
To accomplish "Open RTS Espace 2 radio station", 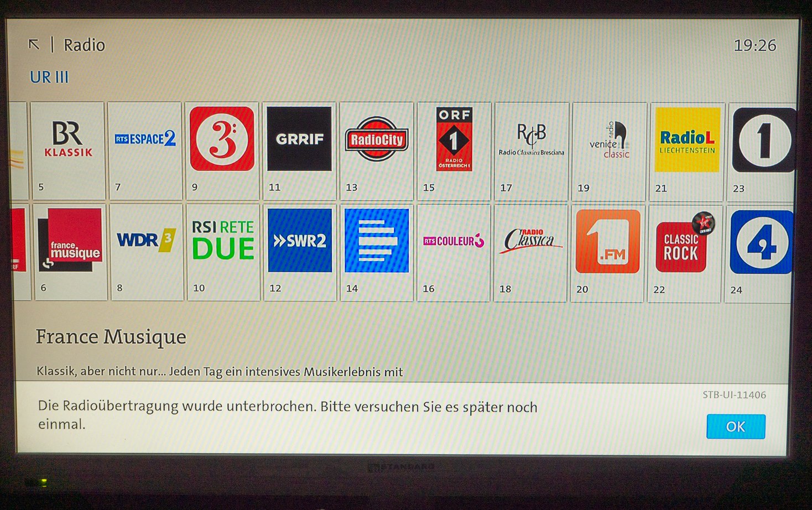I will (145, 150).
